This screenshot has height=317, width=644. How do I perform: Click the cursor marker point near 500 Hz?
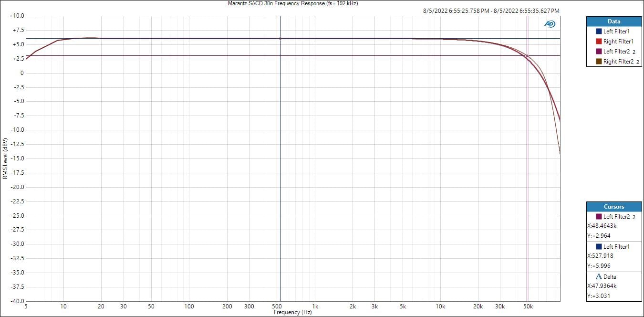[280, 39]
